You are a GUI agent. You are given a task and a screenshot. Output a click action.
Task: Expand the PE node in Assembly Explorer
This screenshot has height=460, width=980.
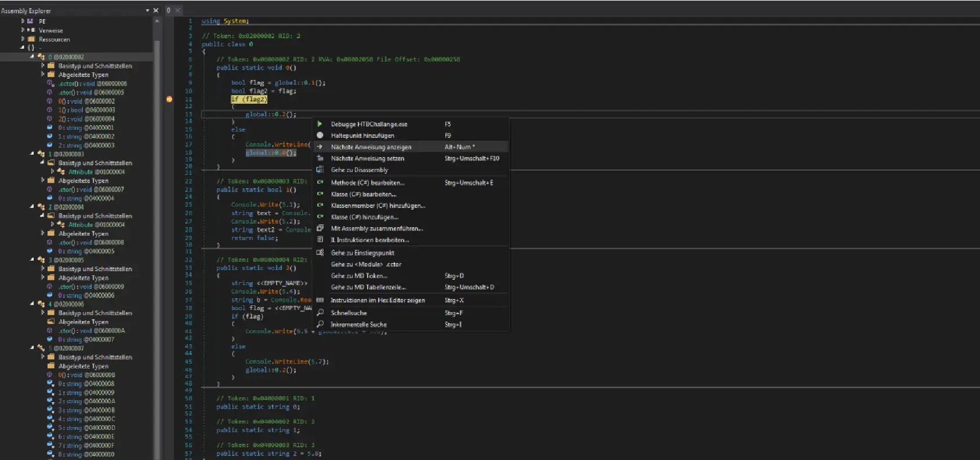[x=23, y=21]
